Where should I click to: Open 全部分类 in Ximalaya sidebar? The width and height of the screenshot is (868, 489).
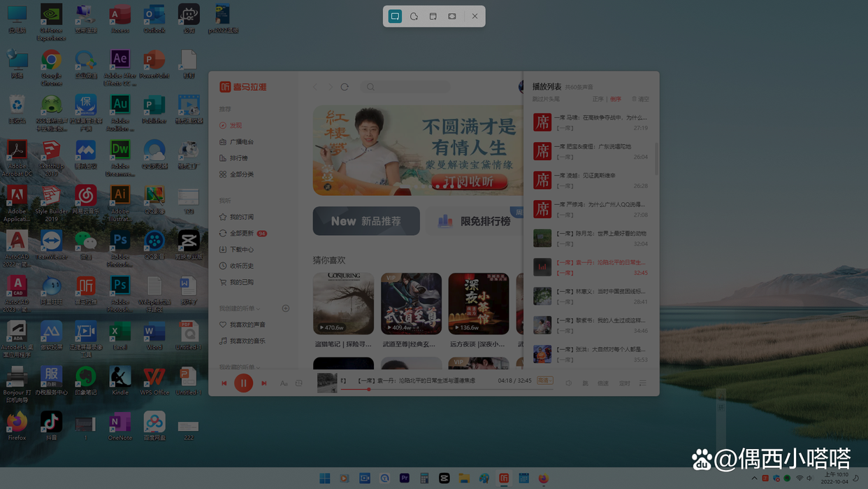point(237,174)
